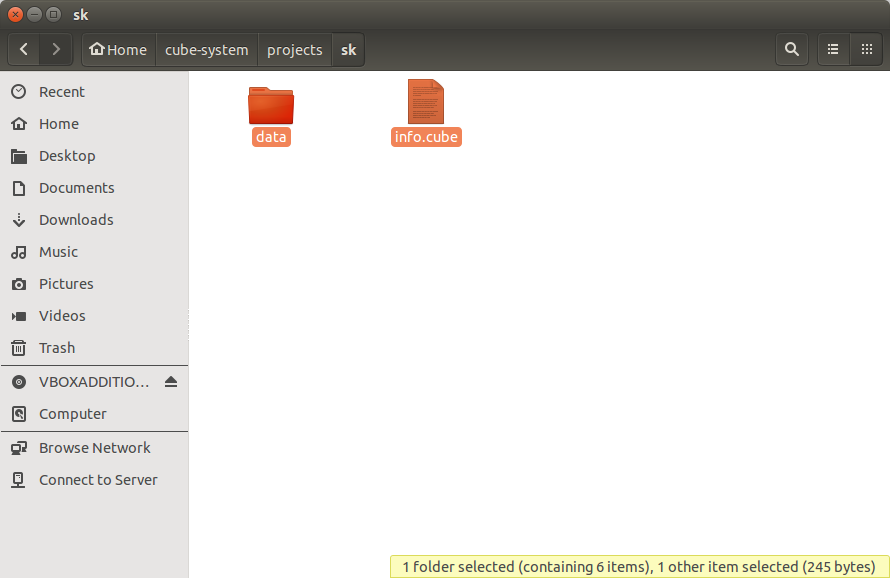Screen dimensions: 890x578
Task: Click the Pictures camera icon
Action: [19, 284]
